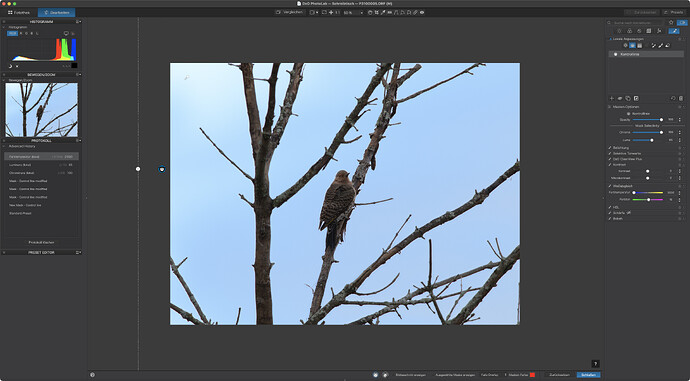
Task: Adjust the Farbtemperatur slider
Action: (x=648, y=193)
